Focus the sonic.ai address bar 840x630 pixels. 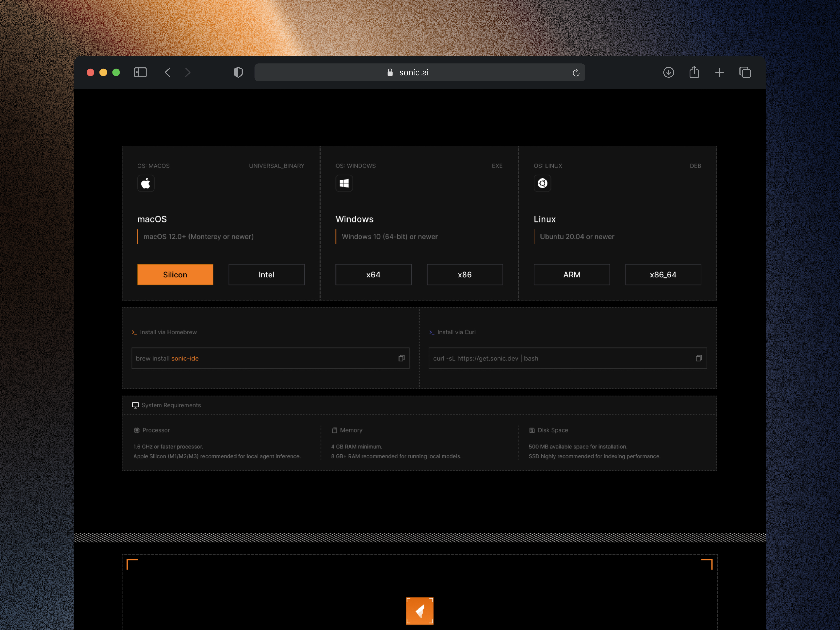click(x=419, y=72)
